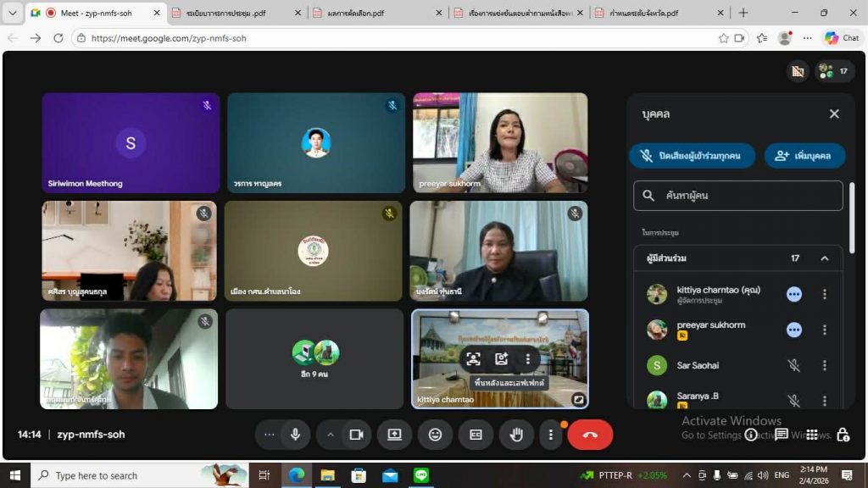Click the red leave call button

[x=590, y=435]
